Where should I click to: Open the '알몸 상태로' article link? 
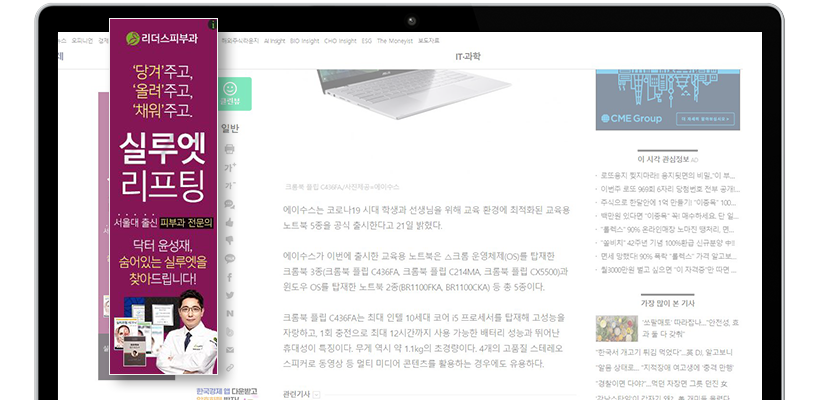coord(665,368)
